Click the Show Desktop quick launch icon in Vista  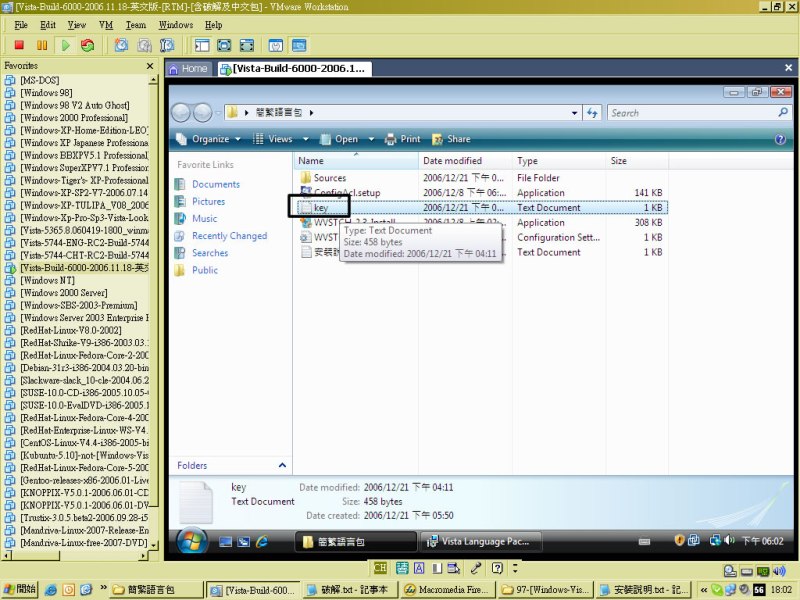pos(225,542)
